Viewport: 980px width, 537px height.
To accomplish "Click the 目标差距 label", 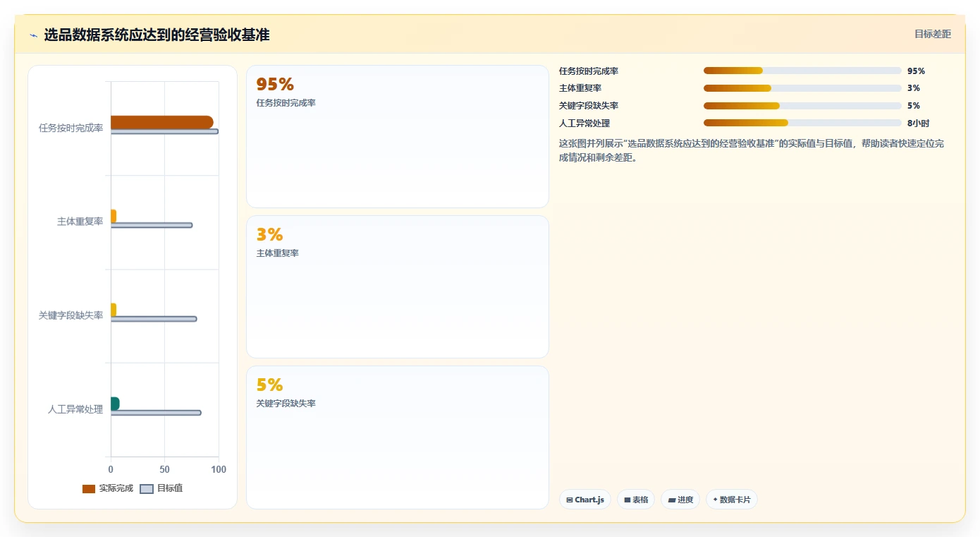I will point(933,34).
